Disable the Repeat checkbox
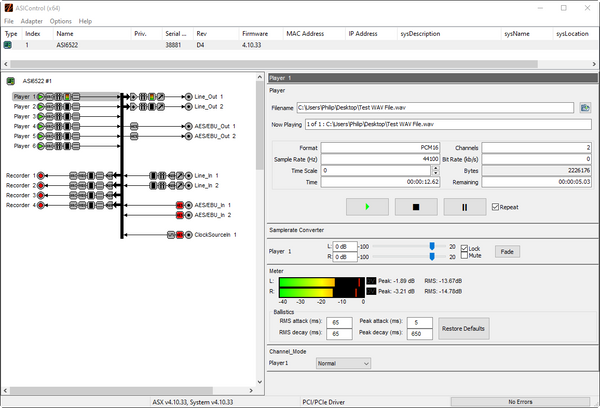The height and width of the screenshot is (408, 600). point(495,207)
